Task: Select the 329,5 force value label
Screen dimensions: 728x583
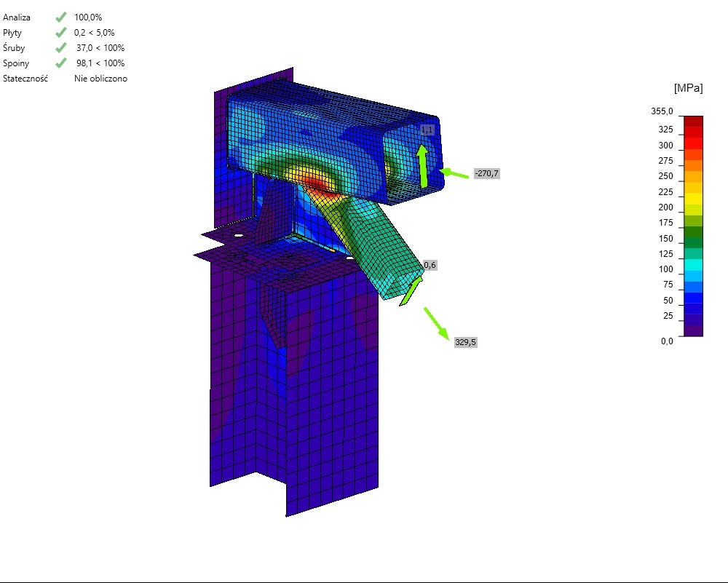Action: [465, 342]
